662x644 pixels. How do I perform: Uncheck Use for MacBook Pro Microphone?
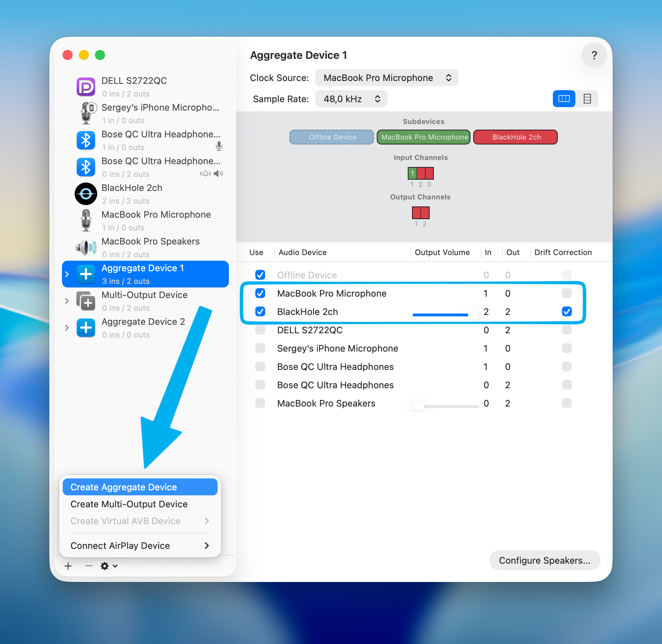click(260, 293)
